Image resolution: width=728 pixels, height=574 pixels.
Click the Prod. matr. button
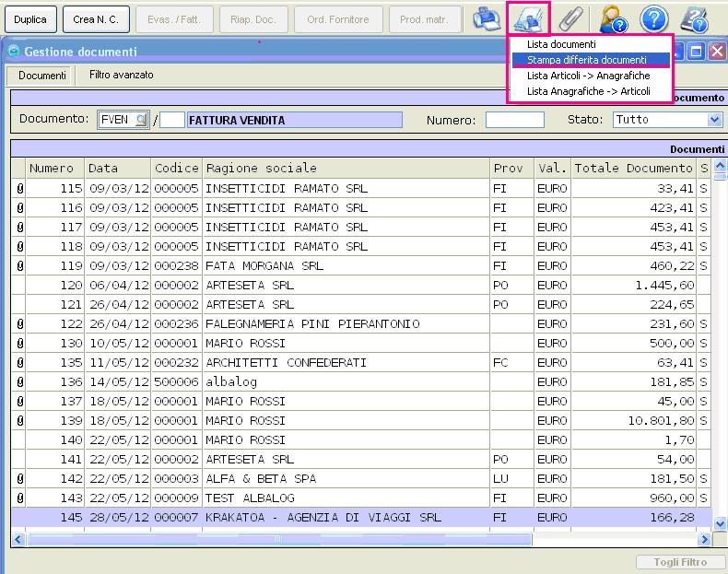click(x=424, y=19)
